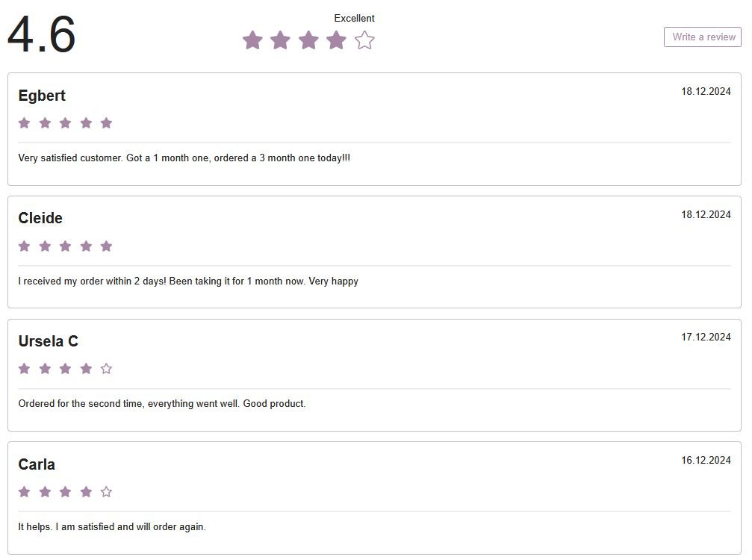752x560 pixels.
Task: Click fifth star in Egbert's review
Action: (106, 123)
